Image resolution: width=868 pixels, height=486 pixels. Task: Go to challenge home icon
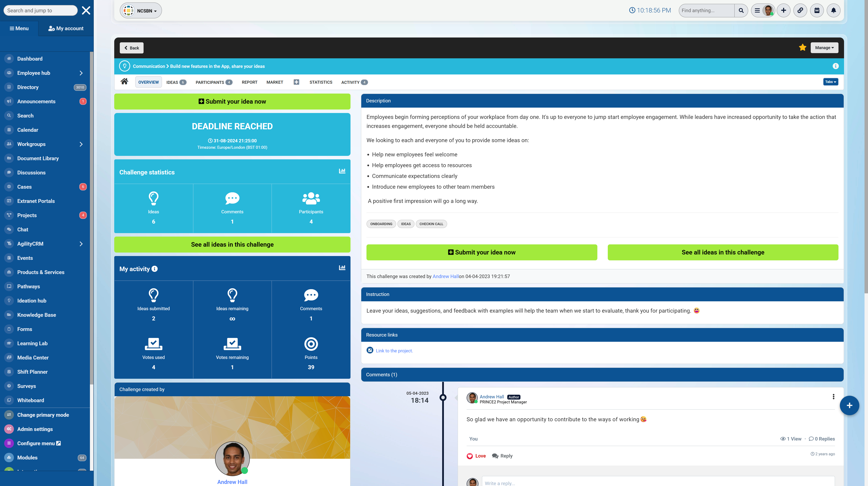pyautogui.click(x=124, y=82)
